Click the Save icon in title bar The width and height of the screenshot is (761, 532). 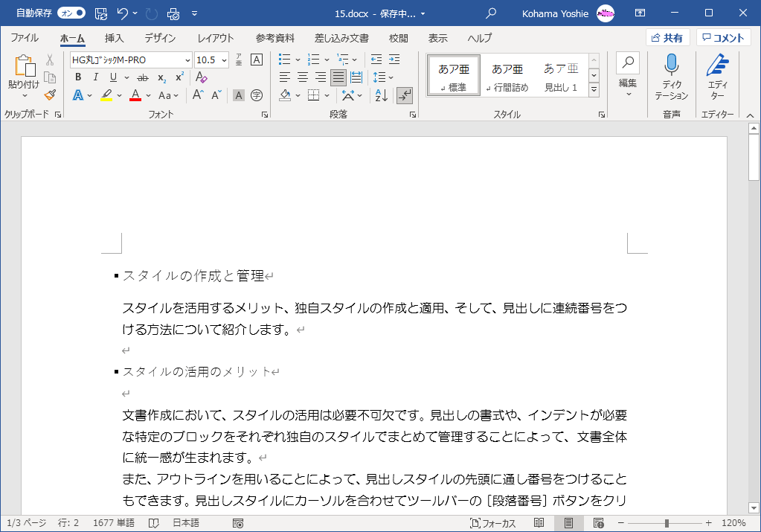(101, 13)
